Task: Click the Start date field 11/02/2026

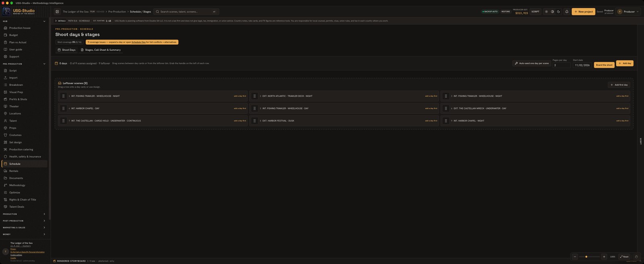Action: point(582,65)
